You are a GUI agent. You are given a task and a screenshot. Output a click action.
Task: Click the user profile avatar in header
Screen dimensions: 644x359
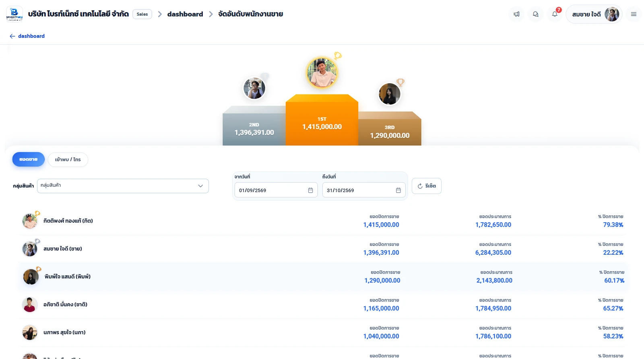(x=612, y=14)
